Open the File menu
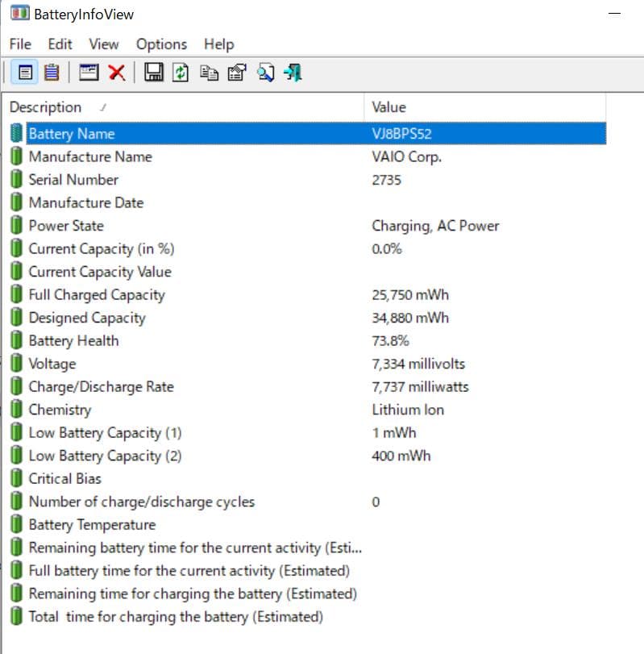The image size is (644, 654). point(20,44)
